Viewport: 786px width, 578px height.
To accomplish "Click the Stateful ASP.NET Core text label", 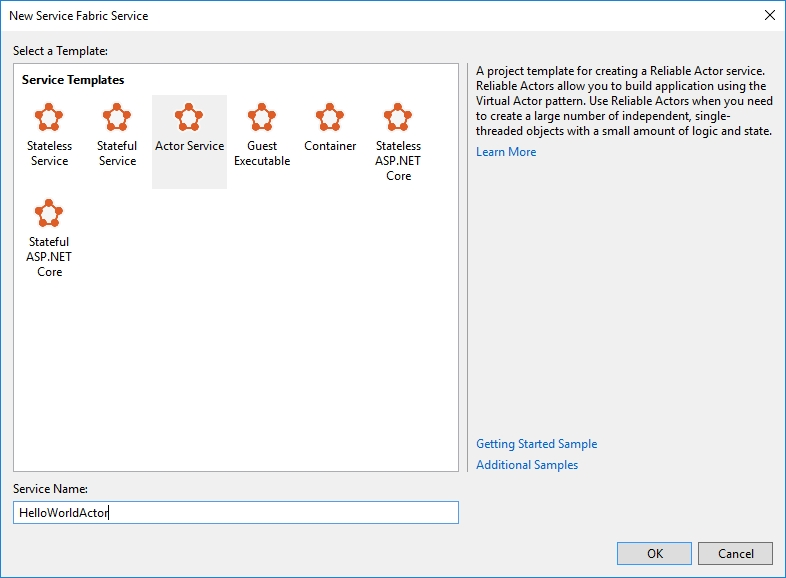I will (49, 257).
